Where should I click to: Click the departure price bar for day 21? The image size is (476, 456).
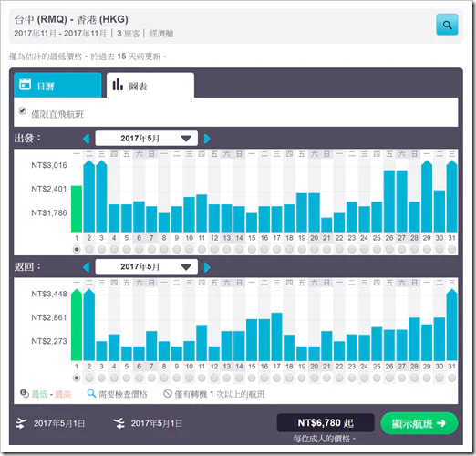pos(326,225)
